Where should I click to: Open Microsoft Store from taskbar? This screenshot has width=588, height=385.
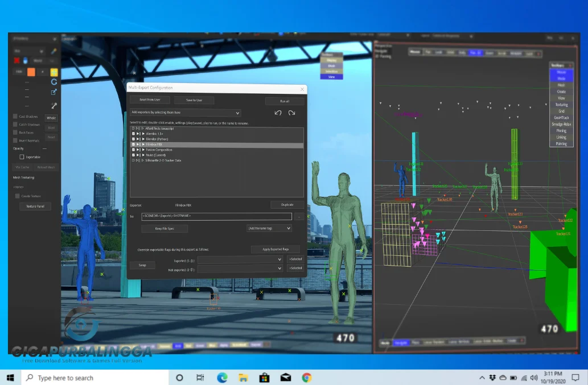[x=264, y=378]
